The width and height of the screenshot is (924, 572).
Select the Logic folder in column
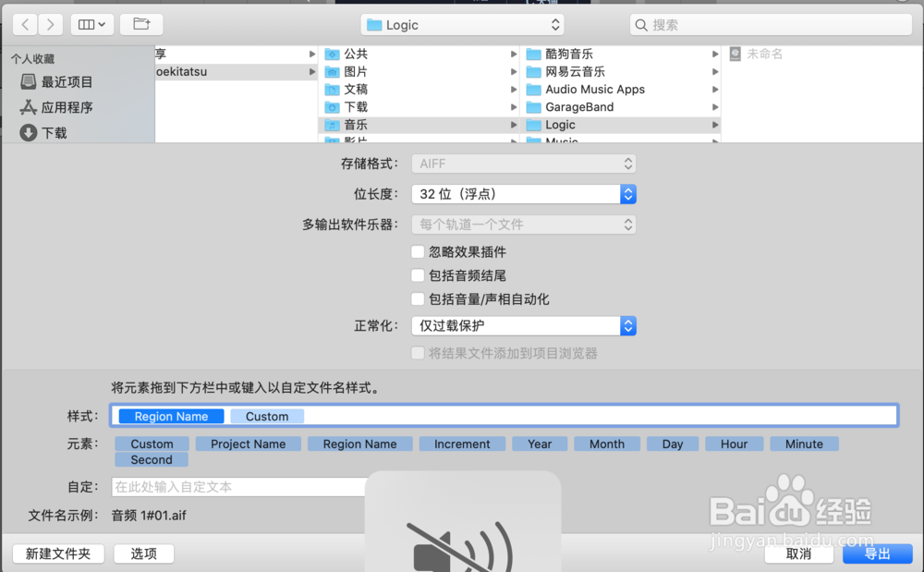tap(621, 125)
